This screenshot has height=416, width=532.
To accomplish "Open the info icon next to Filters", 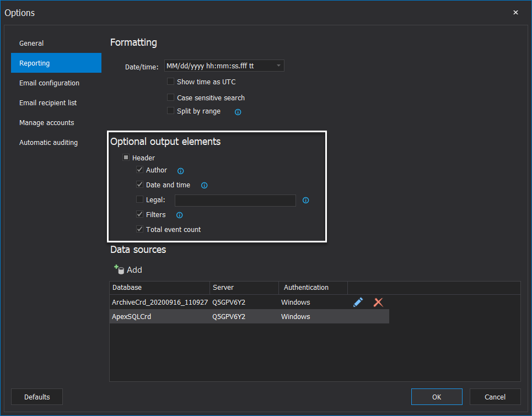I will (x=179, y=215).
